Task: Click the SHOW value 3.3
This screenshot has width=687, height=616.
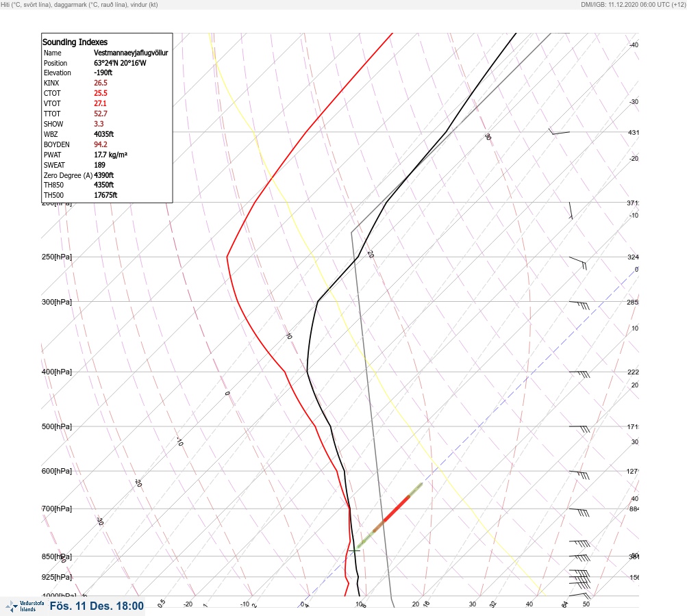Action: tap(99, 124)
